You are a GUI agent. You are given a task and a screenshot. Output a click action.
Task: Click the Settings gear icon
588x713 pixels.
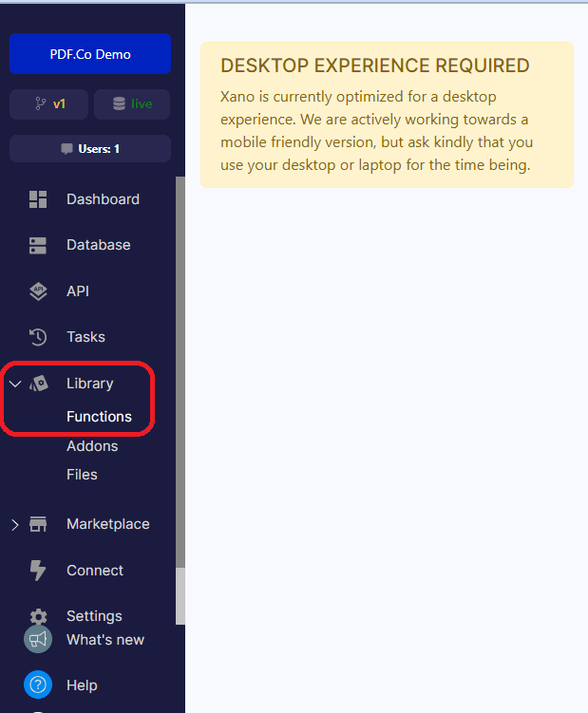38,616
